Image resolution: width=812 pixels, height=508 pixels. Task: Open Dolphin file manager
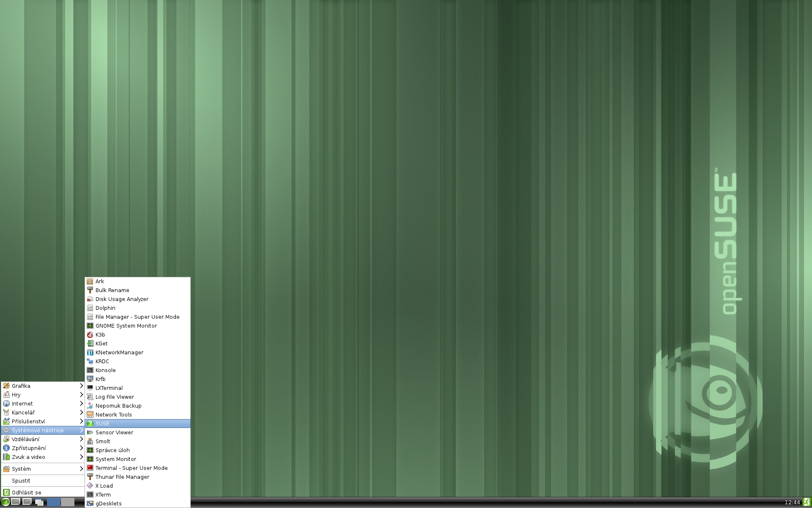pos(137,308)
